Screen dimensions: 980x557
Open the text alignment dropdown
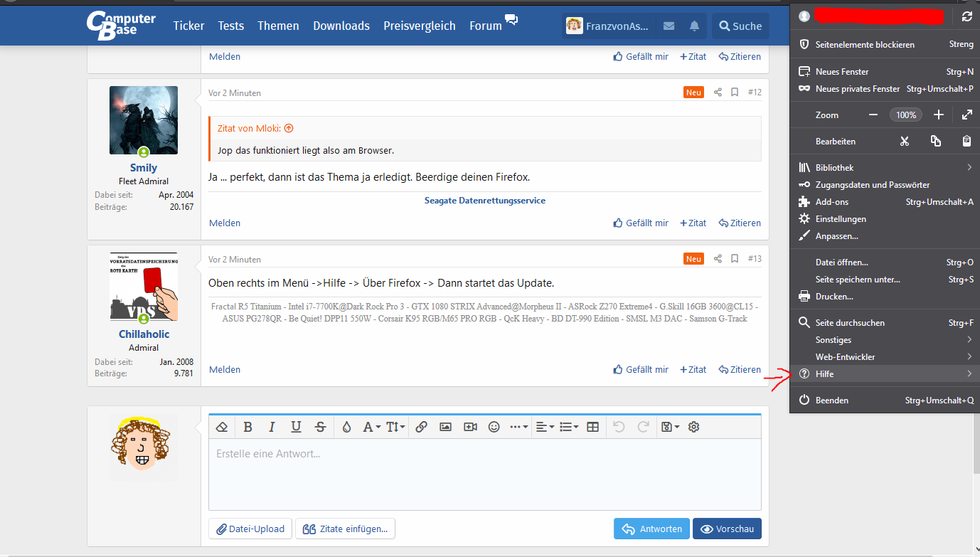coord(544,427)
